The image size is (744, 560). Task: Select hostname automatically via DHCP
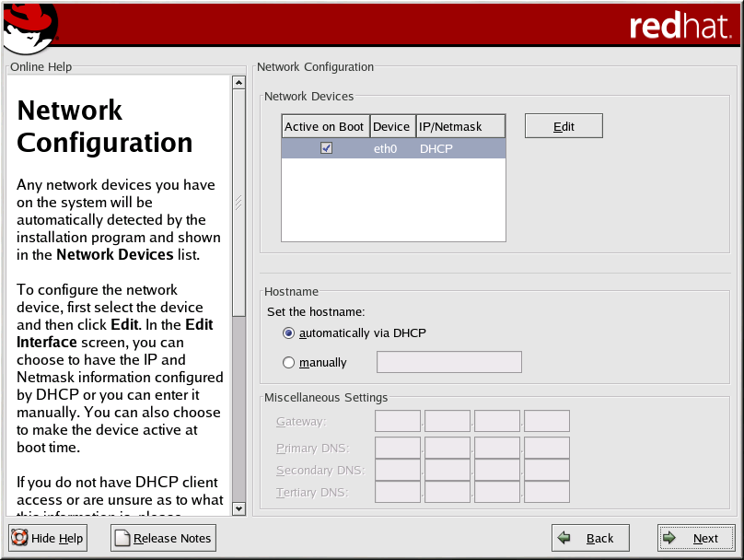289,332
